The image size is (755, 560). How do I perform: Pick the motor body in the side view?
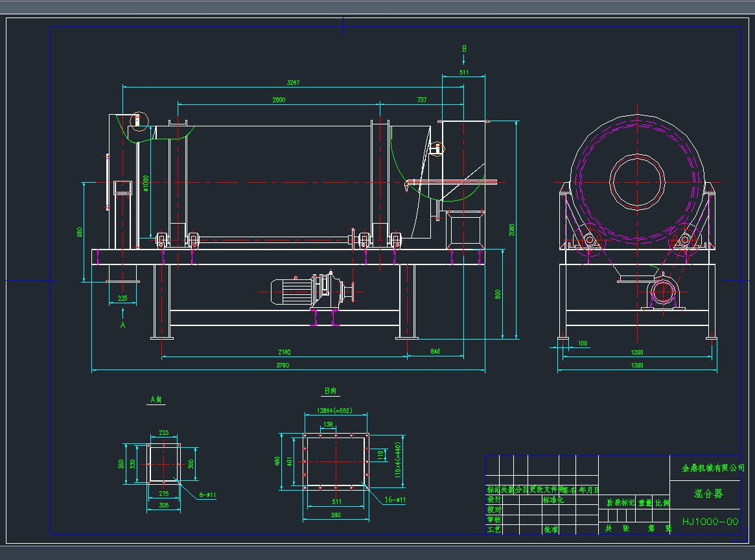click(290, 292)
